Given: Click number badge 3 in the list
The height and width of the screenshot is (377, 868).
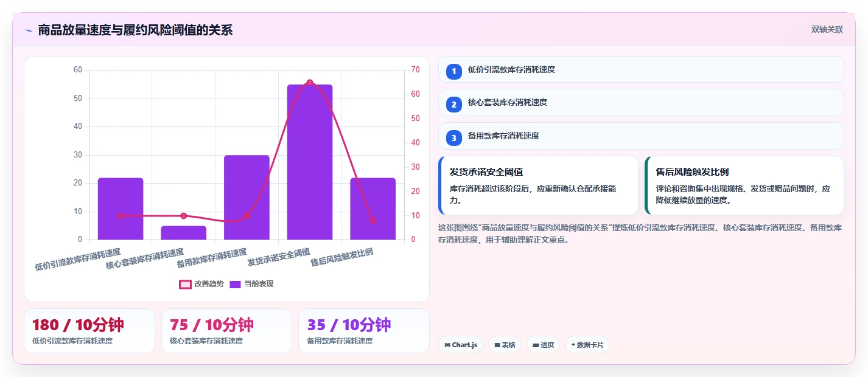Looking at the screenshot, I should point(453,137).
